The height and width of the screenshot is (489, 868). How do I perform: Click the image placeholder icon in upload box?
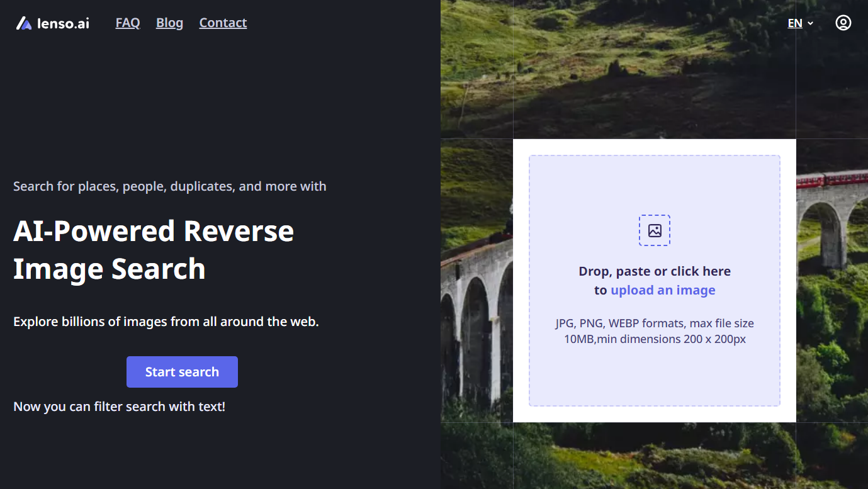[655, 230]
